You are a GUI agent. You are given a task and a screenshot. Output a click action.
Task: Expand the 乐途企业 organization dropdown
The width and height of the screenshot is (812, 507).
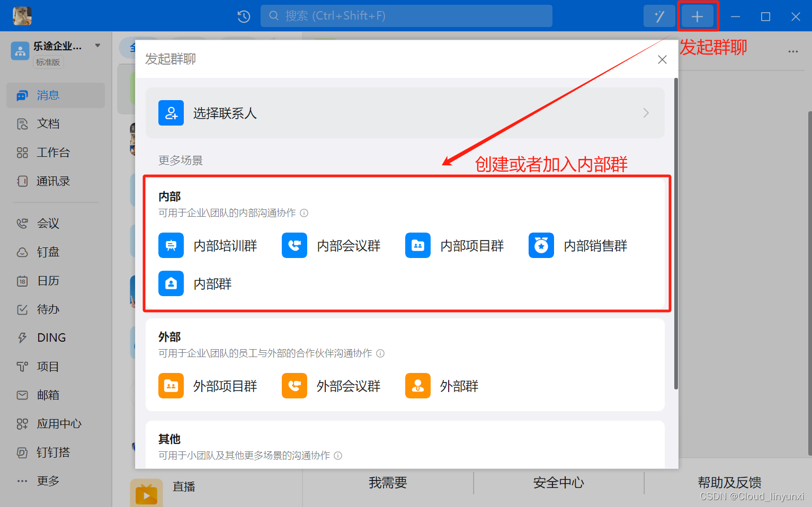pos(97,46)
